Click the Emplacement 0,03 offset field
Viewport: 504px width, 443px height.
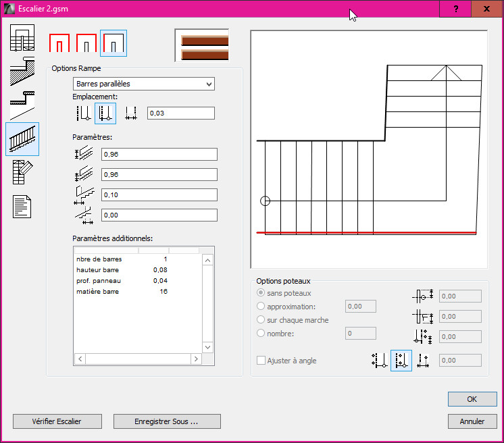click(x=181, y=113)
